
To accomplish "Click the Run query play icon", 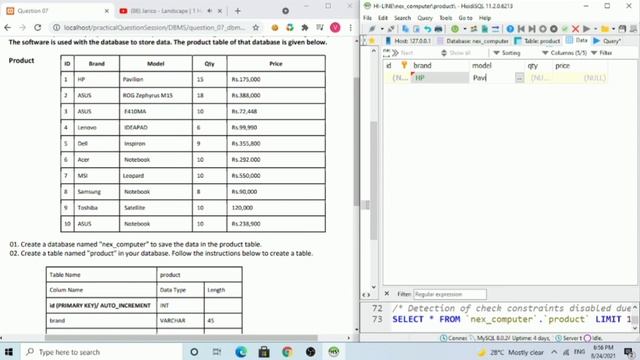I will [x=587, y=29].
